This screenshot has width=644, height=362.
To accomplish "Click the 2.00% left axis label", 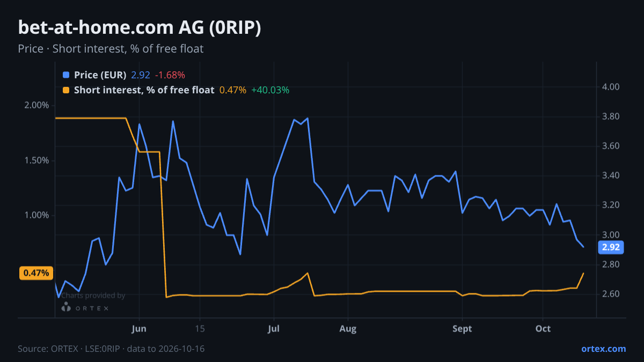I will coord(36,105).
